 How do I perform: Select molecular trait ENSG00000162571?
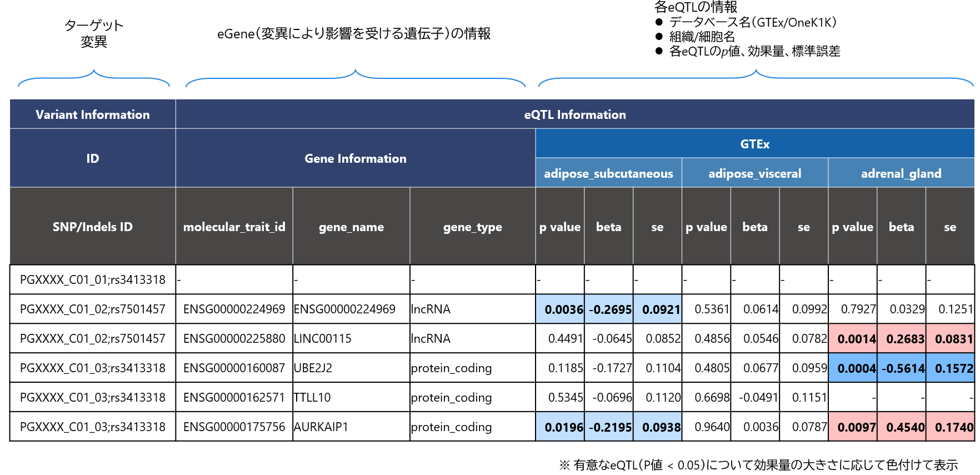234,397
